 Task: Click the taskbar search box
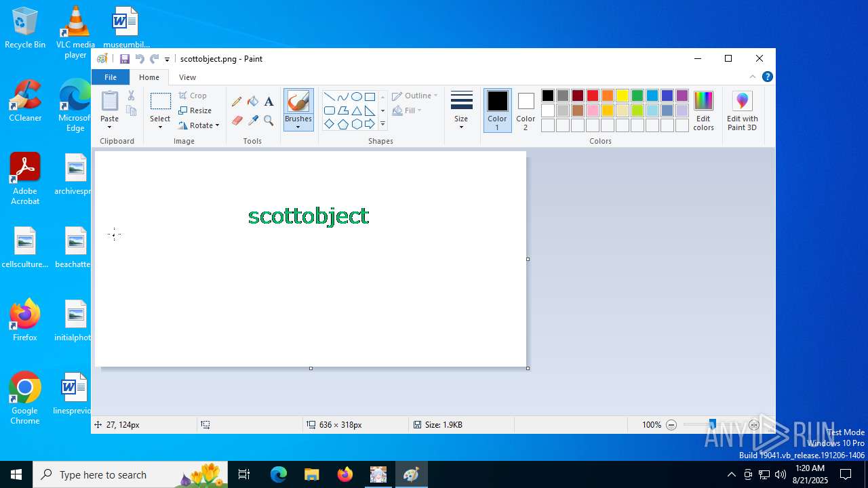130,474
